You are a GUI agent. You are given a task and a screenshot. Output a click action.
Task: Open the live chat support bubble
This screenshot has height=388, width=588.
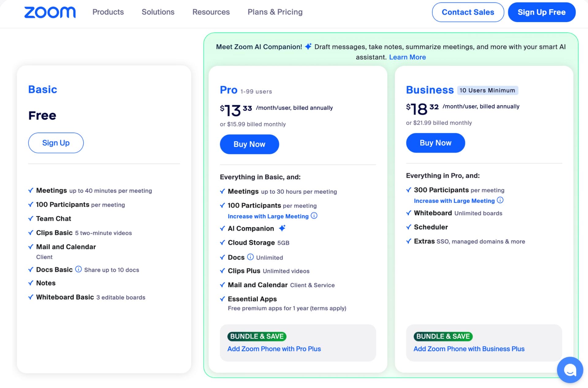[x=570, y=370]
